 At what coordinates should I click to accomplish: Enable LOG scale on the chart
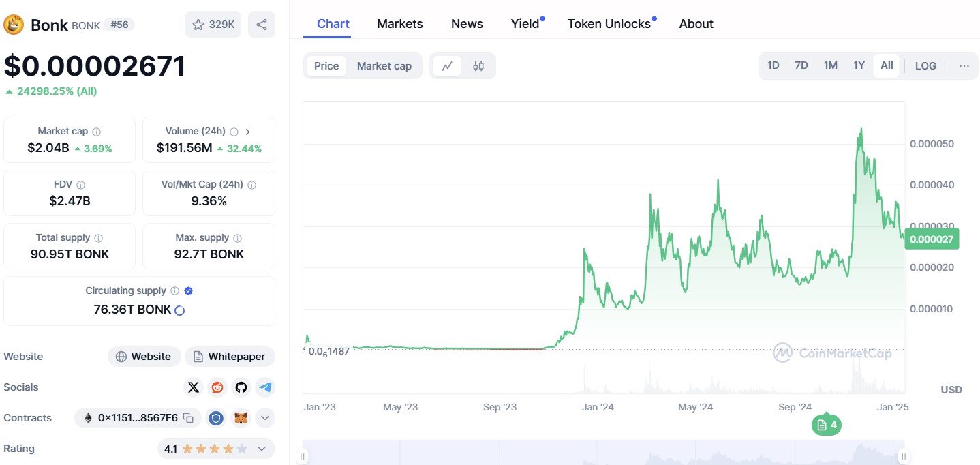pos(925,65)
